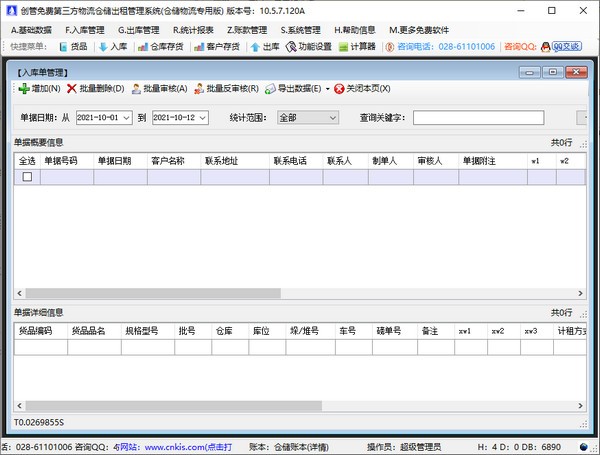Minimize the 入库单管理 inner window
The height and width of the screenshot is (455, 600).
(x=530, y=72)
